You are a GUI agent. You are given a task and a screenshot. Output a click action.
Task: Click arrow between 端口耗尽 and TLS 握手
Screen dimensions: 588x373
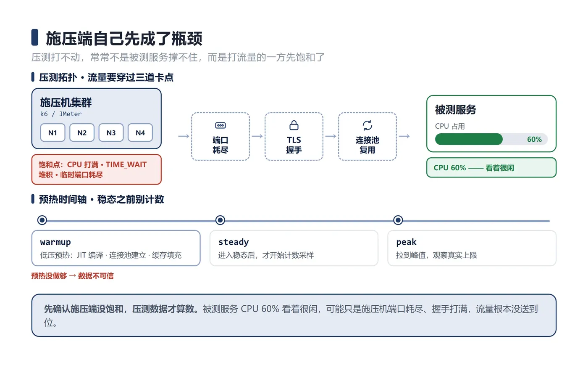(x=257, y=136)
